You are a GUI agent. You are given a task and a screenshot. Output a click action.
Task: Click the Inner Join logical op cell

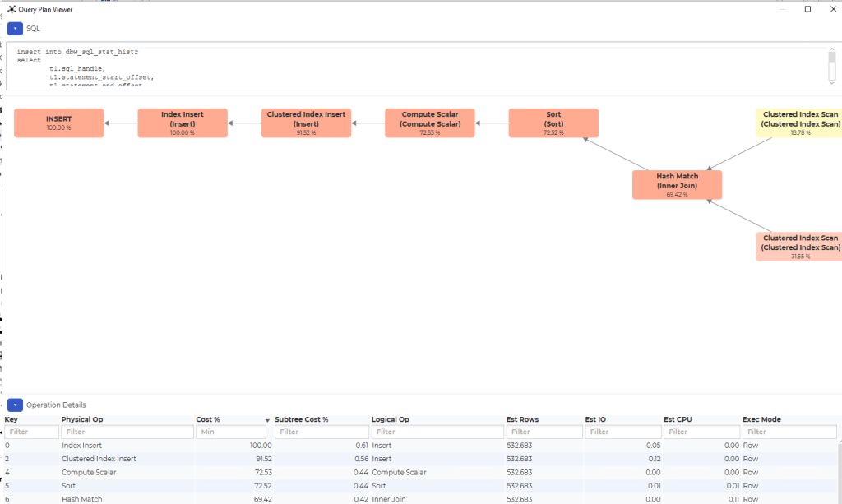point(389,499)
